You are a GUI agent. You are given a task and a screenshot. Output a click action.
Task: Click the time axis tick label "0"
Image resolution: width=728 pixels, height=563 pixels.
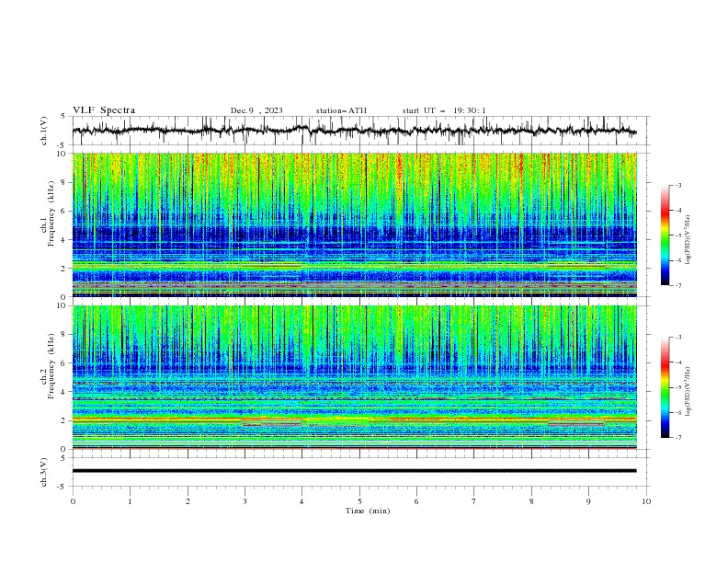pyautogui.click(x=73, y=501)
